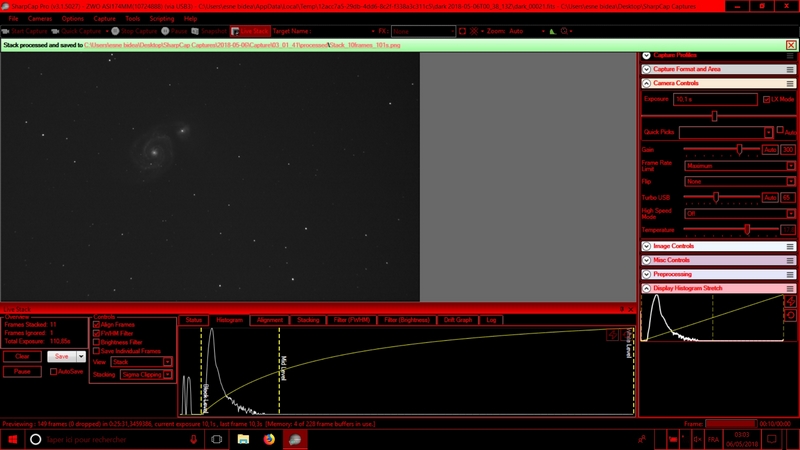
Task: Click the Pause button in Live Stack
Action: click(x=22, y=371)
